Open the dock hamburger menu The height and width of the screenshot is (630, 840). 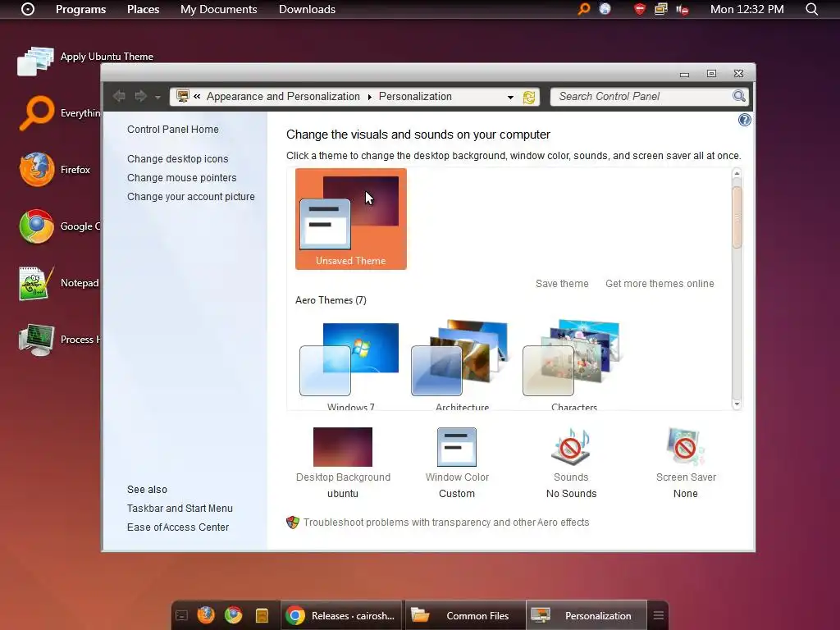tap(659, 615)
